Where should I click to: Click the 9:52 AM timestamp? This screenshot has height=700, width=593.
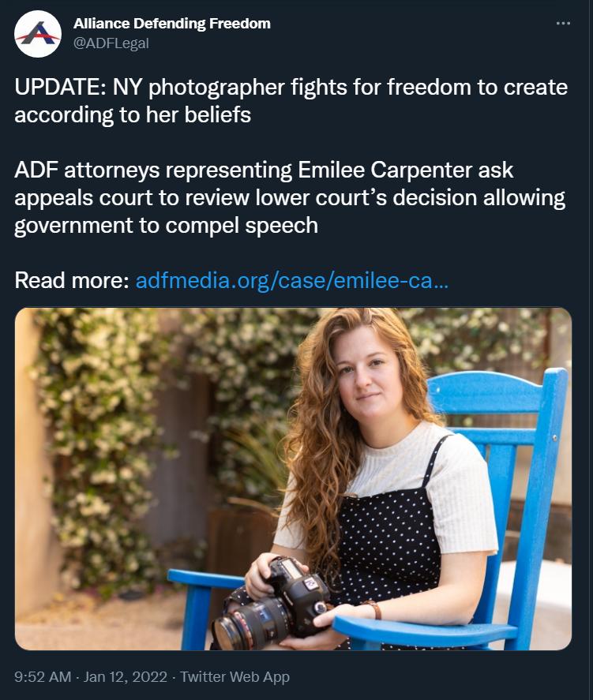pos(43,677)
